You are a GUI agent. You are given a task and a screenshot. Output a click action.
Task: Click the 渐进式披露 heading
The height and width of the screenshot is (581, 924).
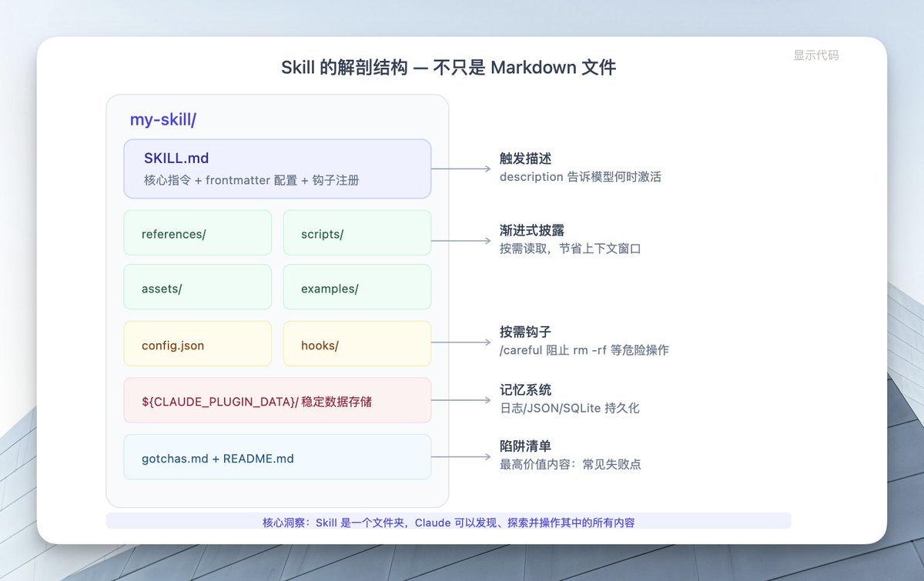coord(532,231)
